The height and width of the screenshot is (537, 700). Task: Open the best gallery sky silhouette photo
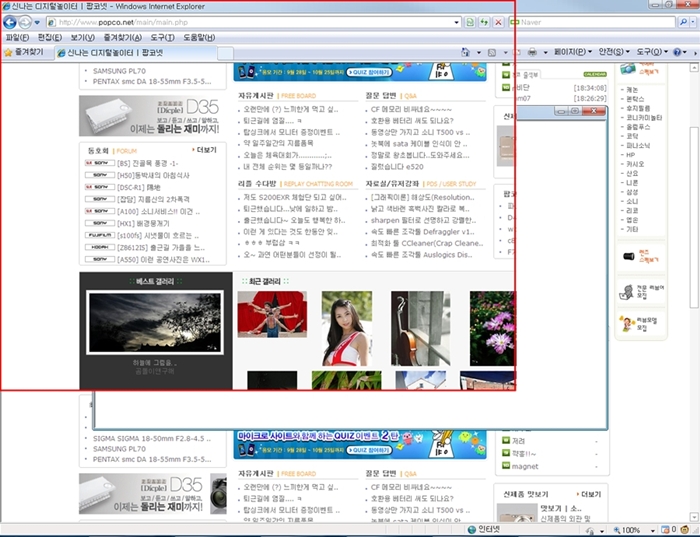(155, 322)
